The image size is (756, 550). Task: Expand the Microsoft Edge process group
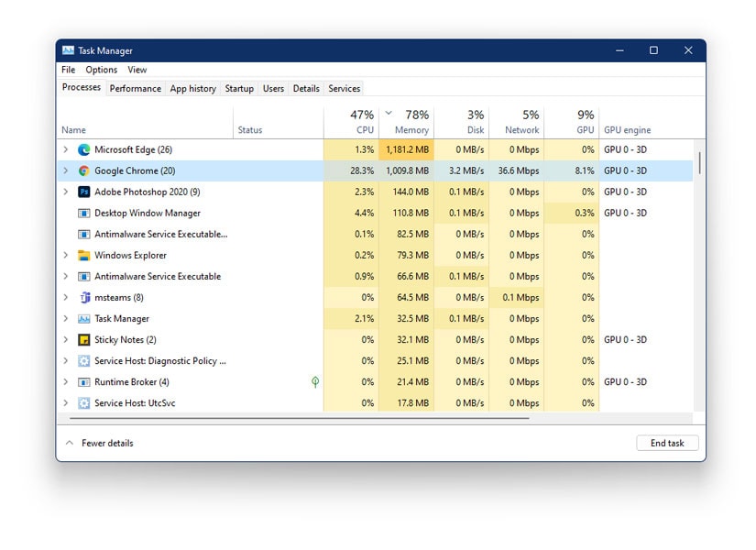point(64,149)
